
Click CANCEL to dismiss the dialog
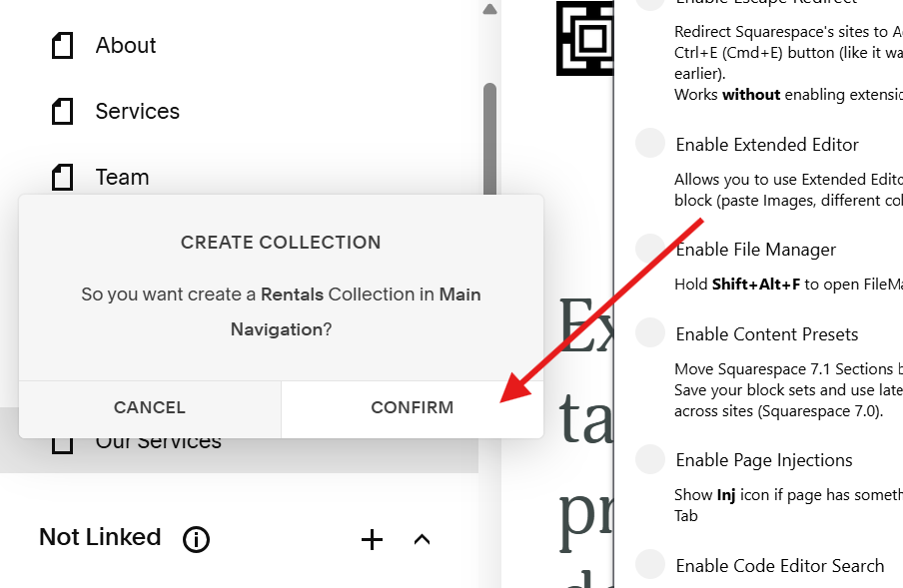[x=149, y=407]
